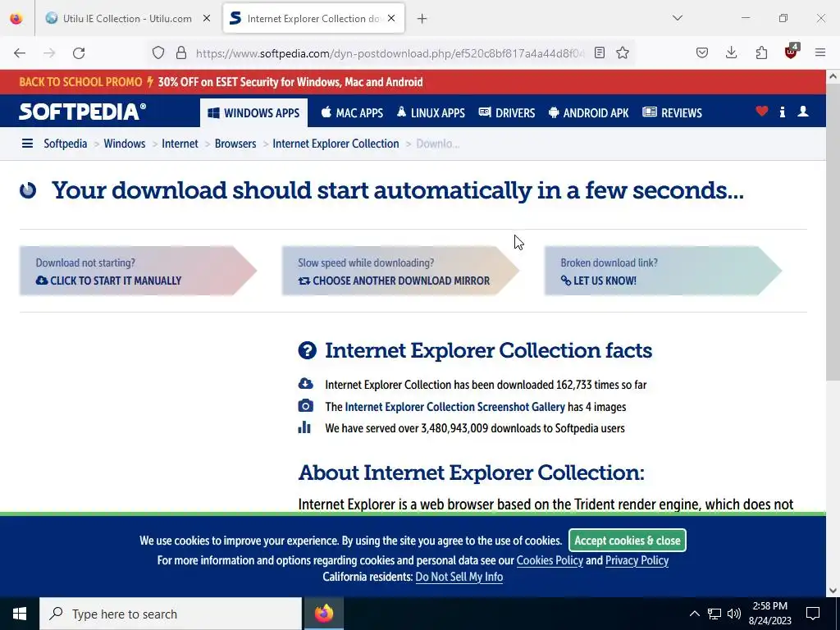The width and height of the screenshot is (840, 630).
Task: Go to Drivers section
Action: [x=507, y=112]
